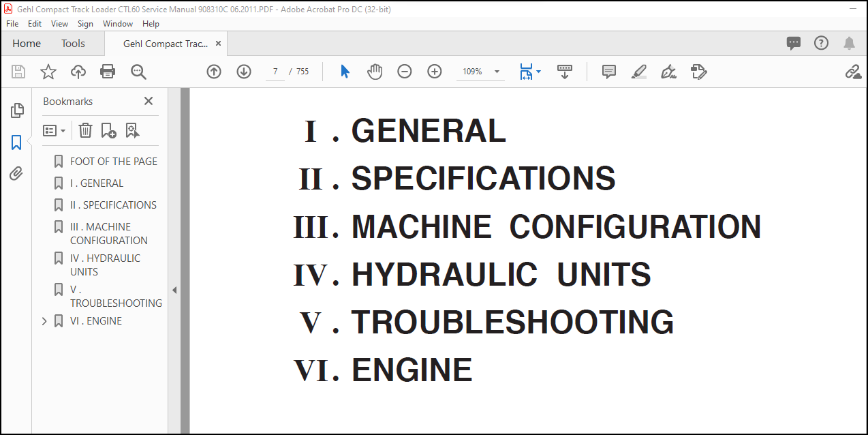868x435 pixels.
Task: Click the HYDRAULIC UNITS heading in document
Action: pos(501,275)
